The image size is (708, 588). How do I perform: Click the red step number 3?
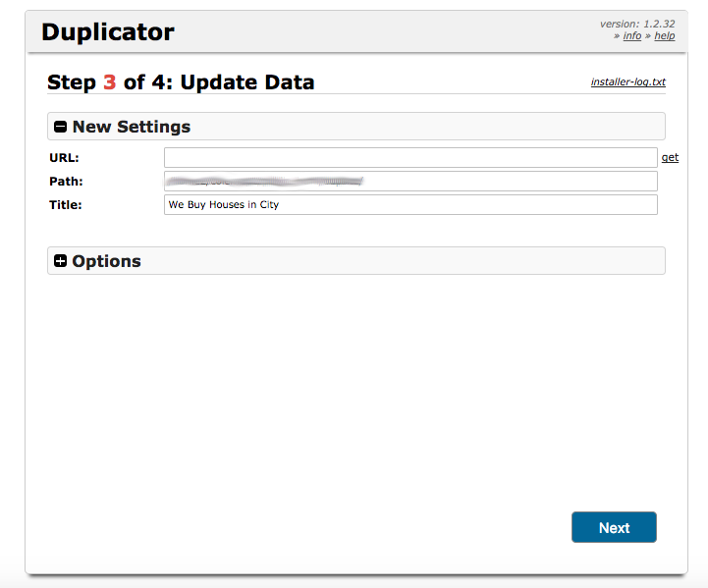(109, 82)
